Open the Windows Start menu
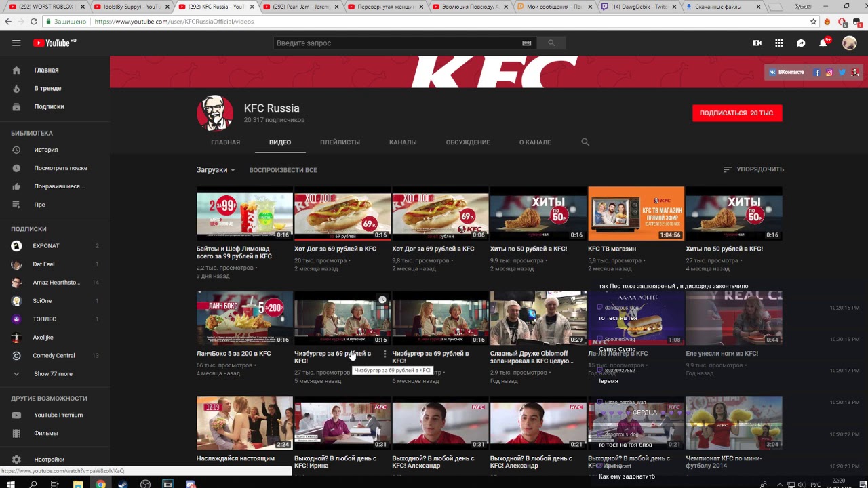This screenshot has width=868, height=488. pos(11,484)
